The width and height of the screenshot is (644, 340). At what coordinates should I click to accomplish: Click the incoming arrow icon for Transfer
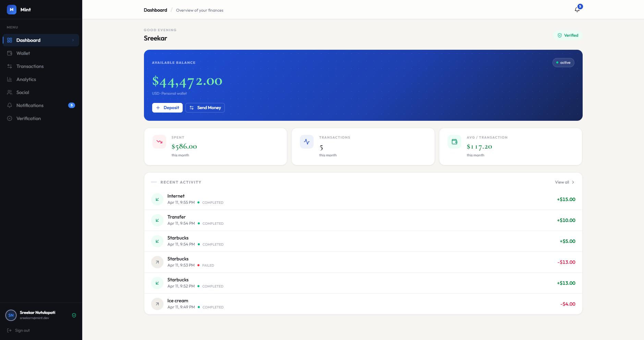(x=157, y=220)
